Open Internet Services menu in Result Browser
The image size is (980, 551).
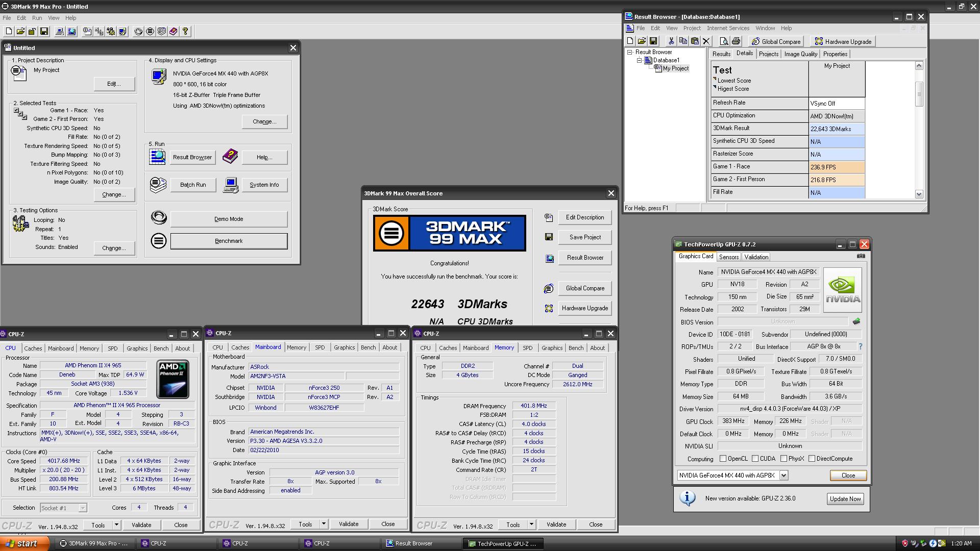point(728,28)
